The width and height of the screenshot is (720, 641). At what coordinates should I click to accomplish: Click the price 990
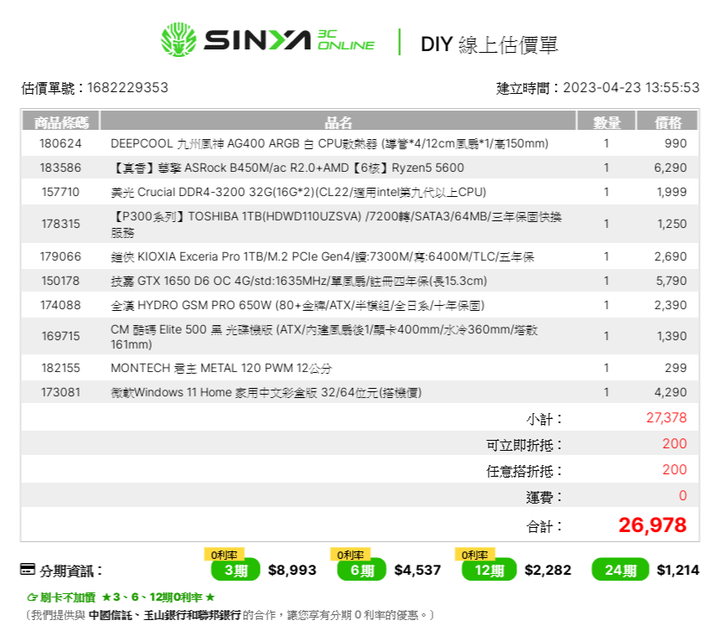click(x=675, y=144)
